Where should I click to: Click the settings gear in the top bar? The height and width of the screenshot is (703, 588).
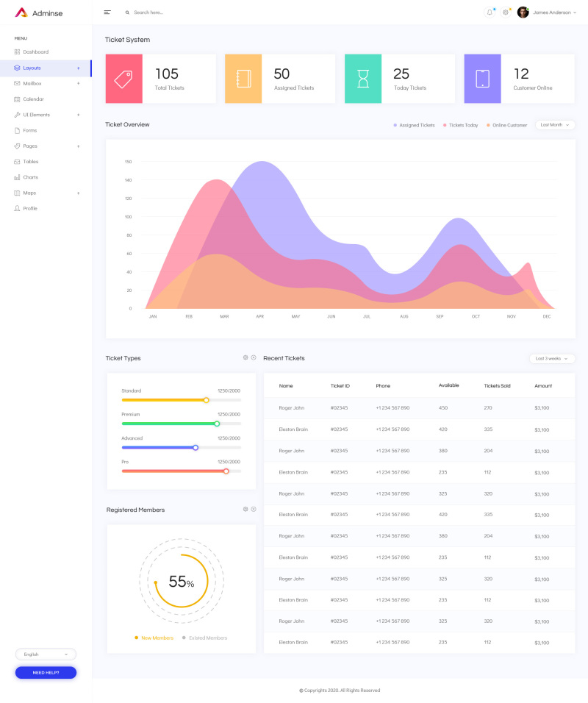click(505, 12)
